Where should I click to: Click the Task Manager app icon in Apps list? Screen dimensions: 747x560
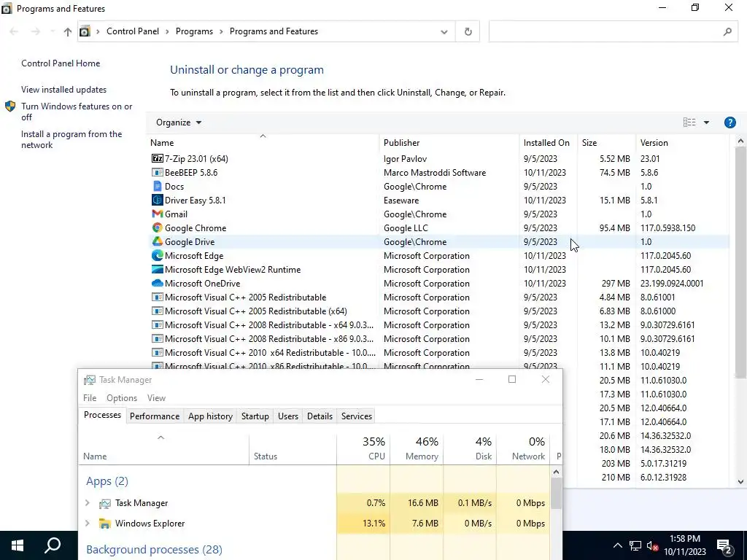(105, 503)
